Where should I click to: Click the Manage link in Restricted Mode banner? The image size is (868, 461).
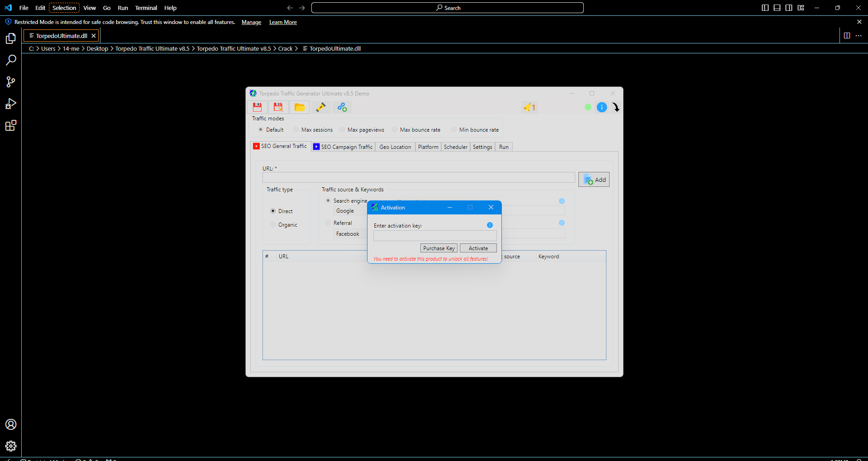(252, 22)
